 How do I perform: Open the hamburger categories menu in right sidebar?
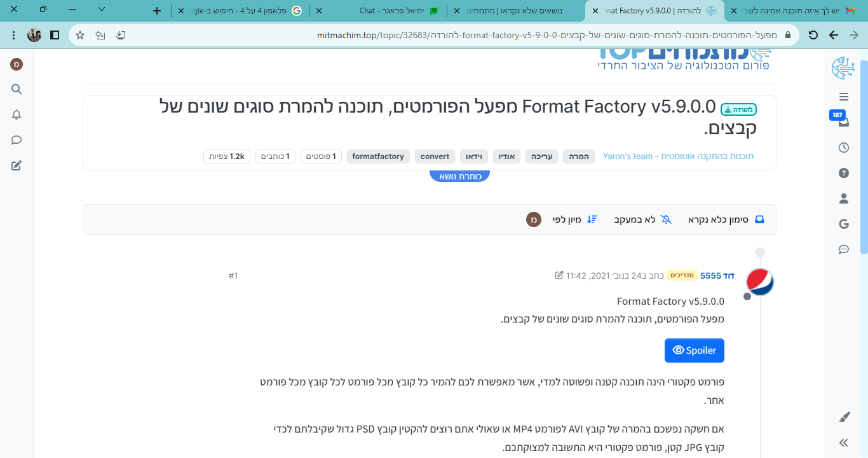click(x=844, y=97)
